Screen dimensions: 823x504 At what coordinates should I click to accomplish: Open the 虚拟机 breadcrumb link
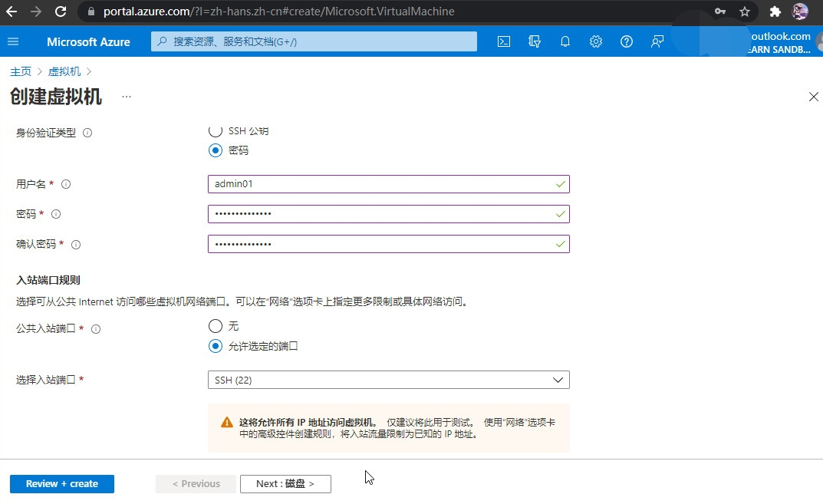(x=64, y=71)
